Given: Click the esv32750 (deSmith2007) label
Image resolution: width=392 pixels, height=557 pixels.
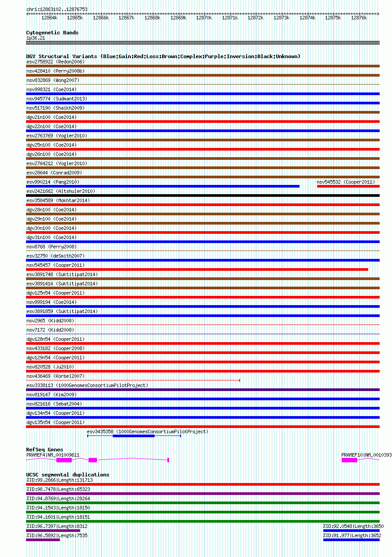Looking at the screenshot, I should tap(55, 256).
